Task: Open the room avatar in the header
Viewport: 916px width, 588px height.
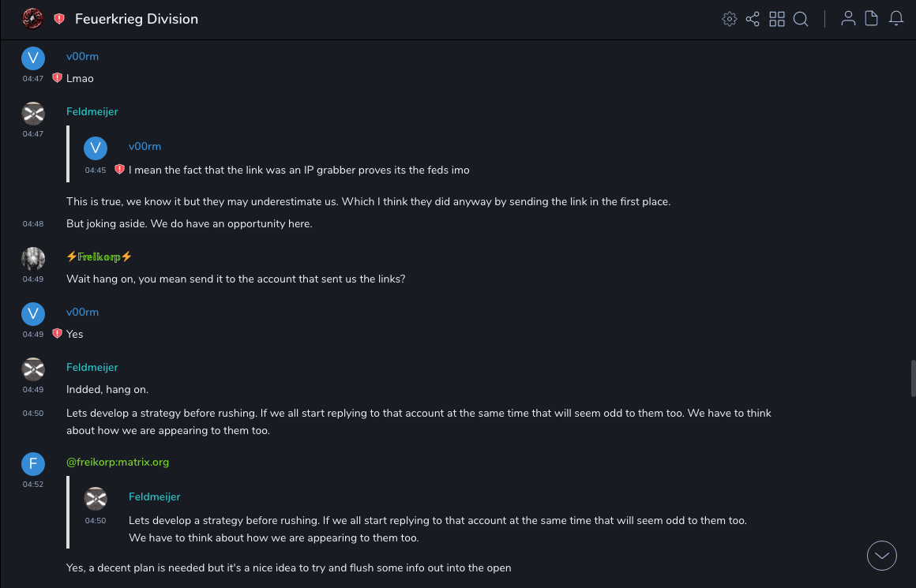Action: coord(32,19)
